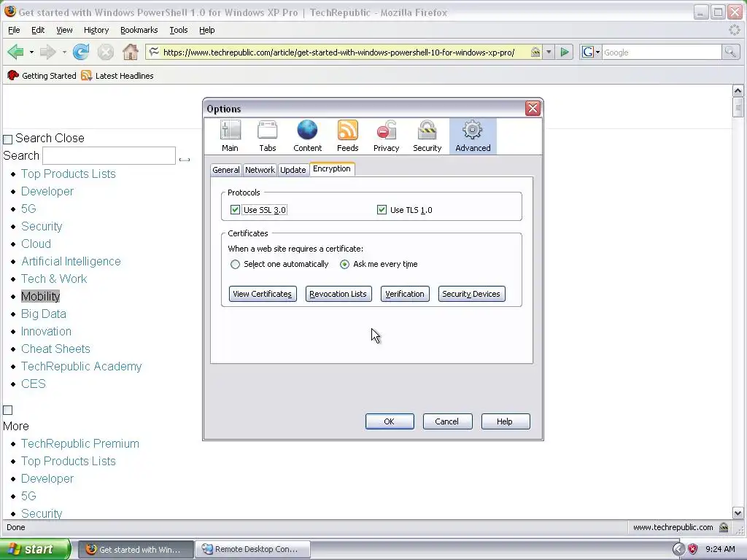Open the Getting Started bookmark
This screenshot has width=747, height=560.
(x=42, y=76)
